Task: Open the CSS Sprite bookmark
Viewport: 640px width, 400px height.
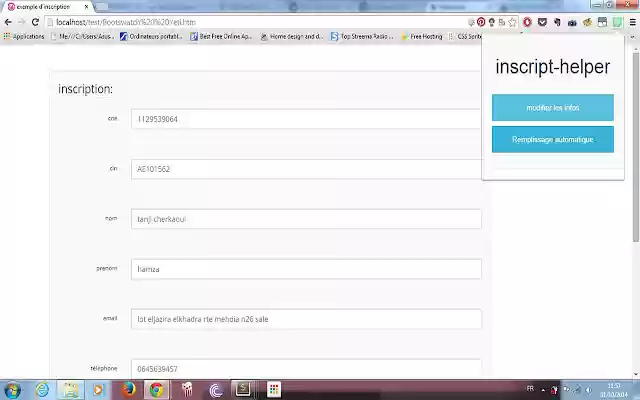Action: coord(465,36)
